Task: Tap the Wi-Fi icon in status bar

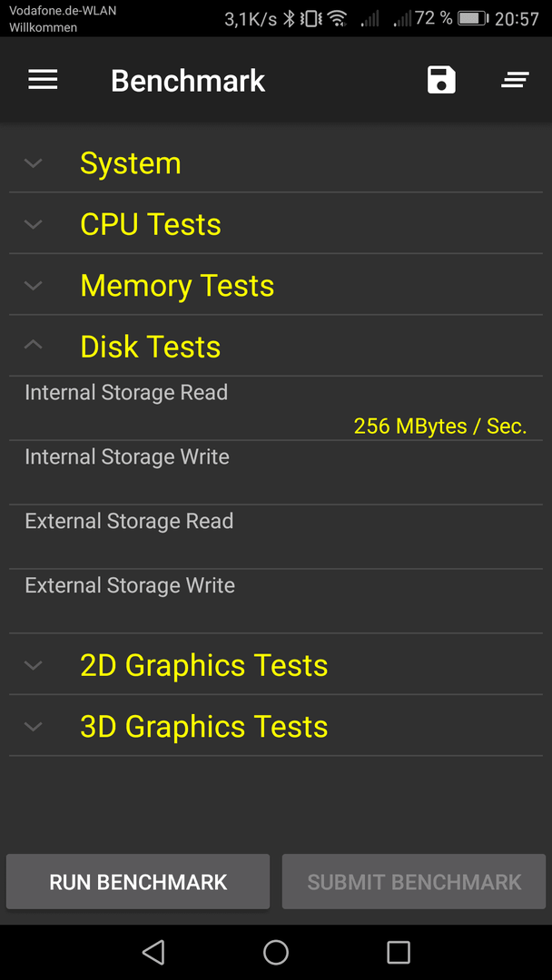Action: point(339,19)
